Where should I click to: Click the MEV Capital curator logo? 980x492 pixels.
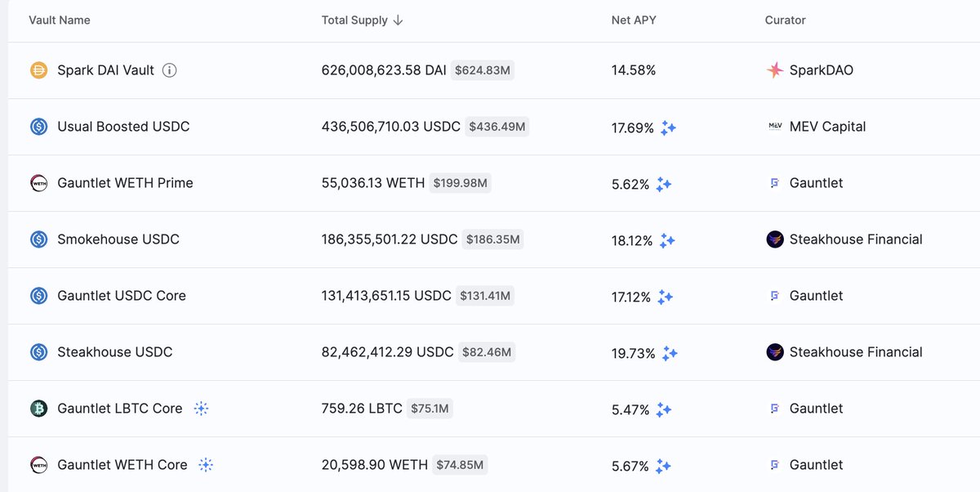coord(775,127)
